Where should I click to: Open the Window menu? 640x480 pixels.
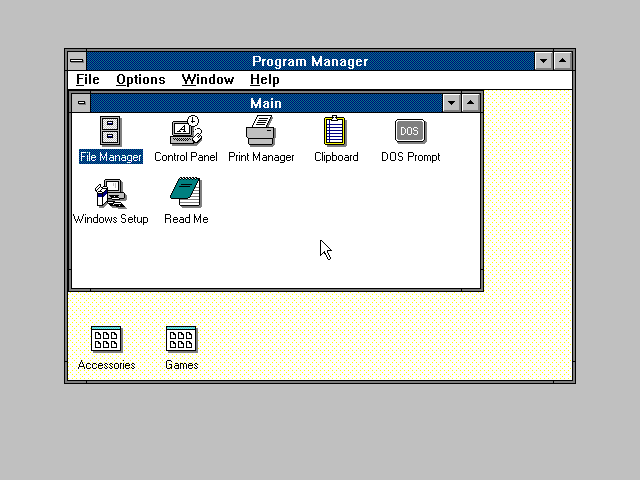pos(207,80)
